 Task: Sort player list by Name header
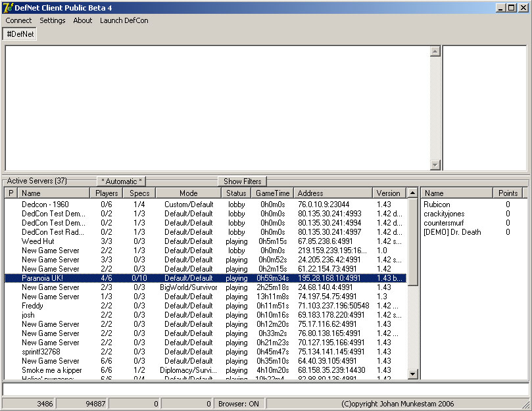point(456,193)
